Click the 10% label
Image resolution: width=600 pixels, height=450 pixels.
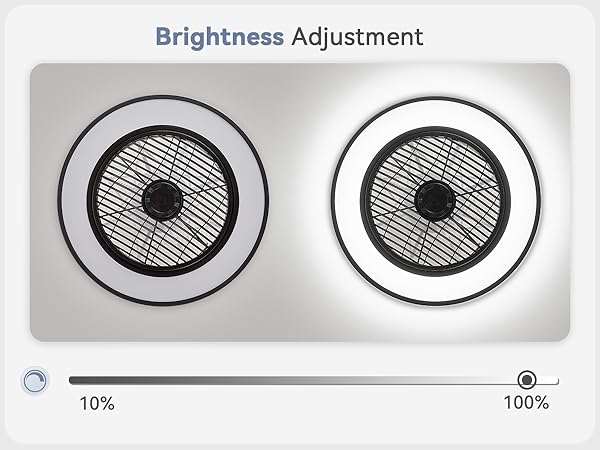(97, 404)
